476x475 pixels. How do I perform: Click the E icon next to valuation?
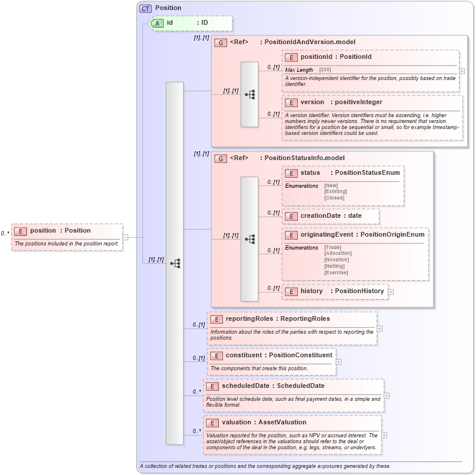212,423
